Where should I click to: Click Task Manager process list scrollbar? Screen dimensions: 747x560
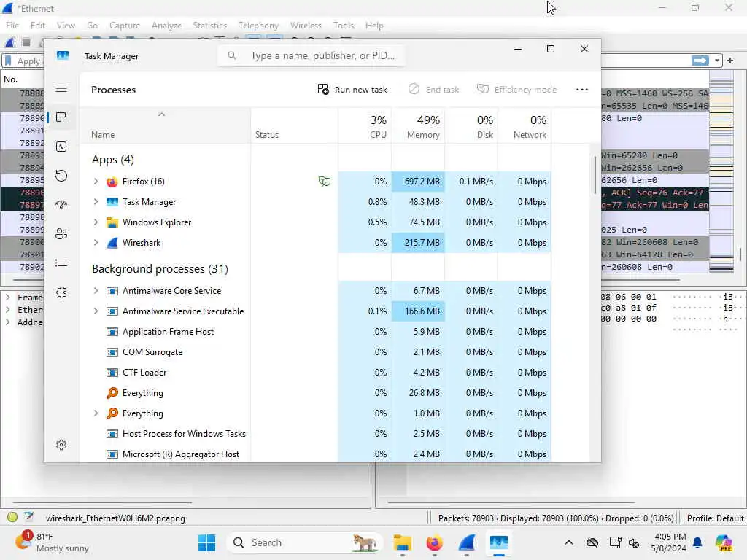(x=595, y=175)
